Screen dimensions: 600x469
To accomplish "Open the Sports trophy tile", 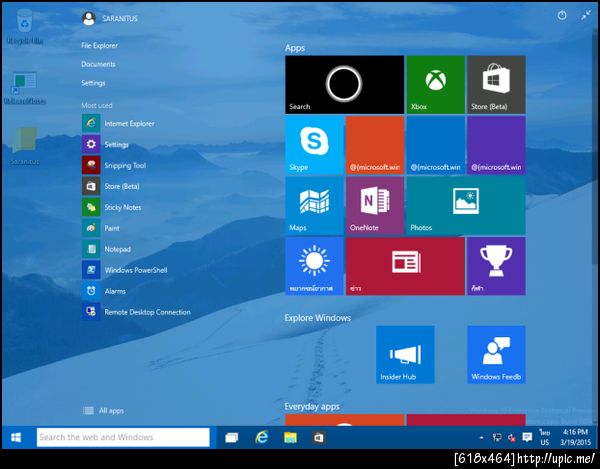I will (x=496, y=266).
